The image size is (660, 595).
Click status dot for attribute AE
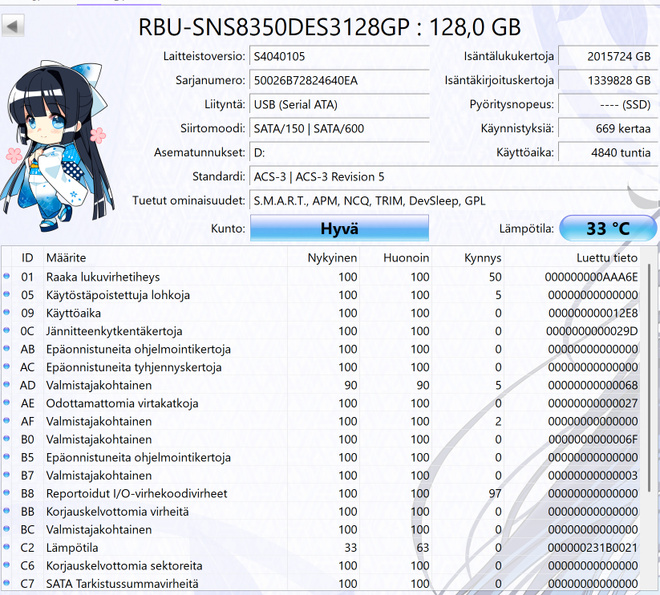[x=6, y=402]
